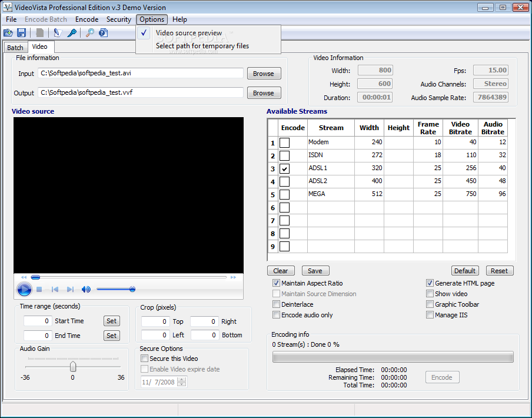Click the video seek bar handle

36,277
